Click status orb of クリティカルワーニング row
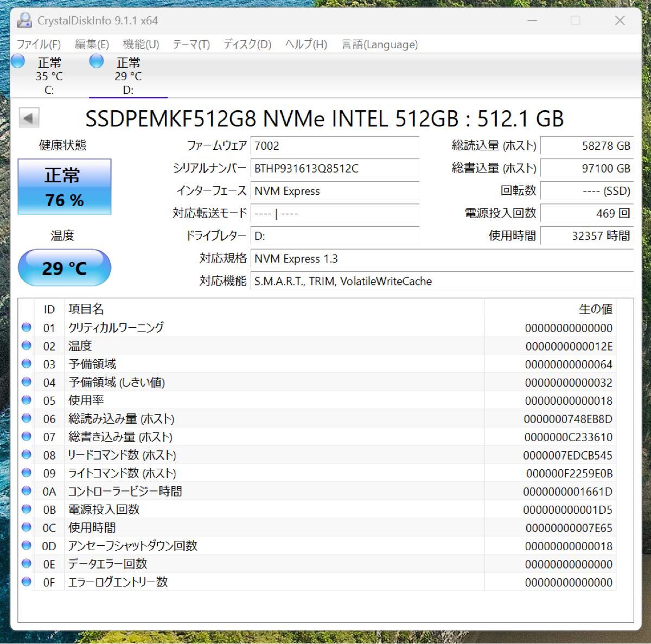The width and height of the screenshot is (651, 644). point(26,327)
